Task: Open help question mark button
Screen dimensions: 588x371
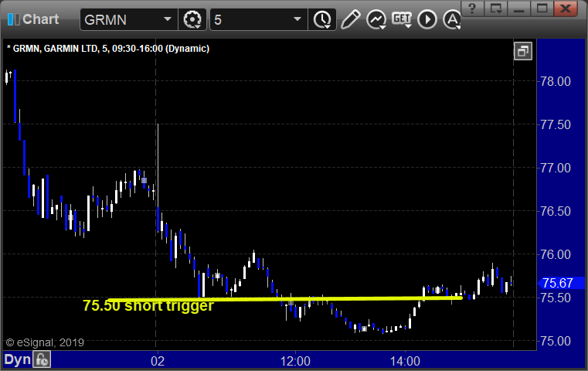Action: 472,8
